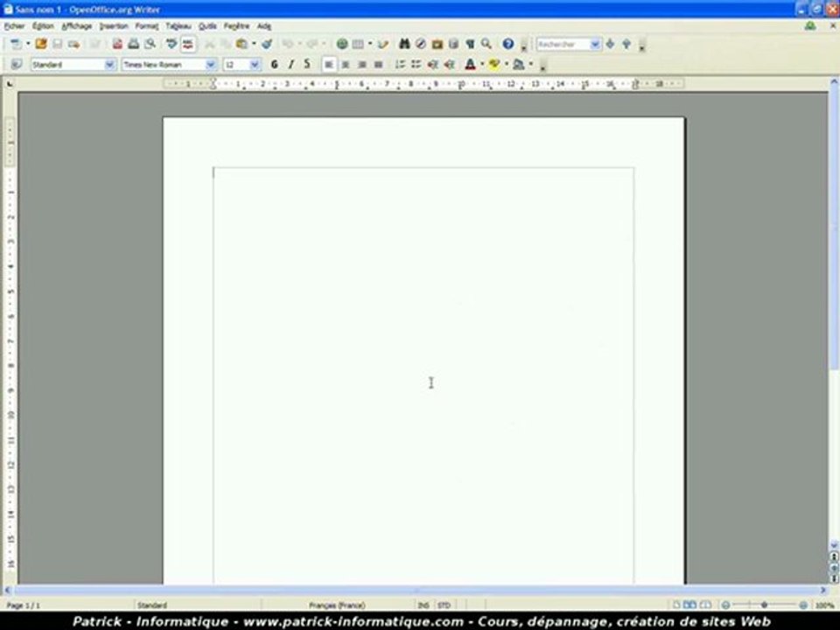Export directly as PDF icon
The image size is (840, 630).
(117, 45)
